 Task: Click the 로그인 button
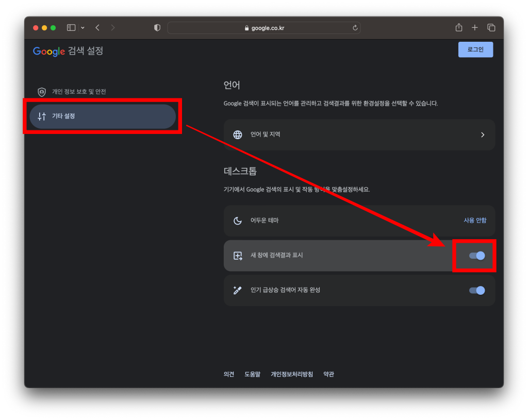click(x=475, y=49)
